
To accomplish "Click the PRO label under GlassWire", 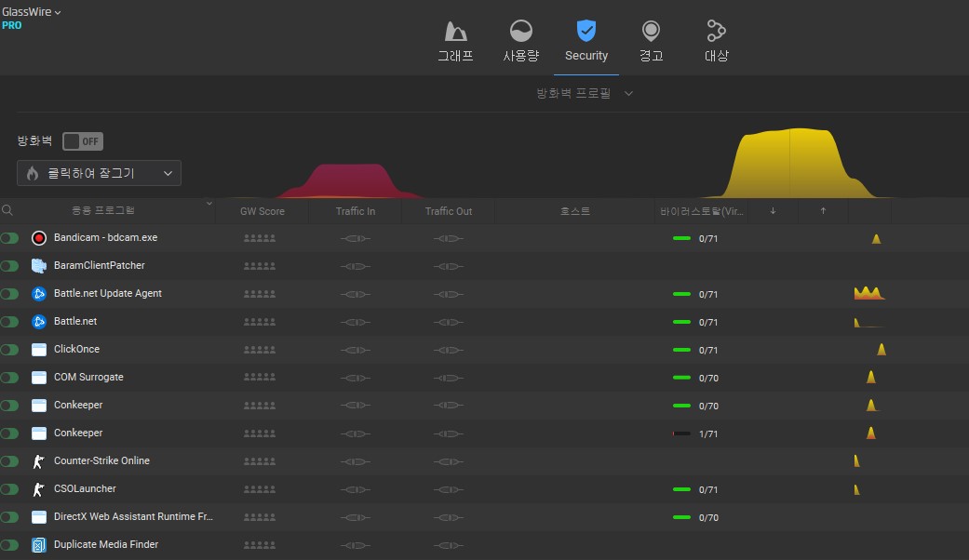I will pyautogui.click(x=12, y=25).
